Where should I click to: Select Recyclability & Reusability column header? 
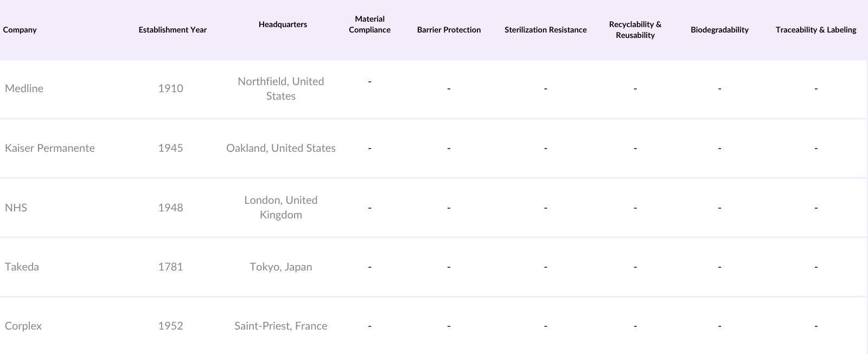coord(635,30)
